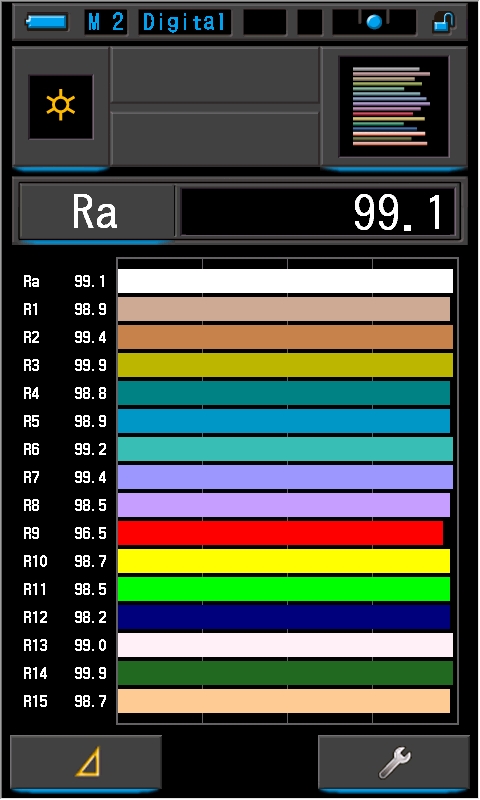Select the red R9 bar
Viewport: 480px width, 800px height.
coord(280,533)
